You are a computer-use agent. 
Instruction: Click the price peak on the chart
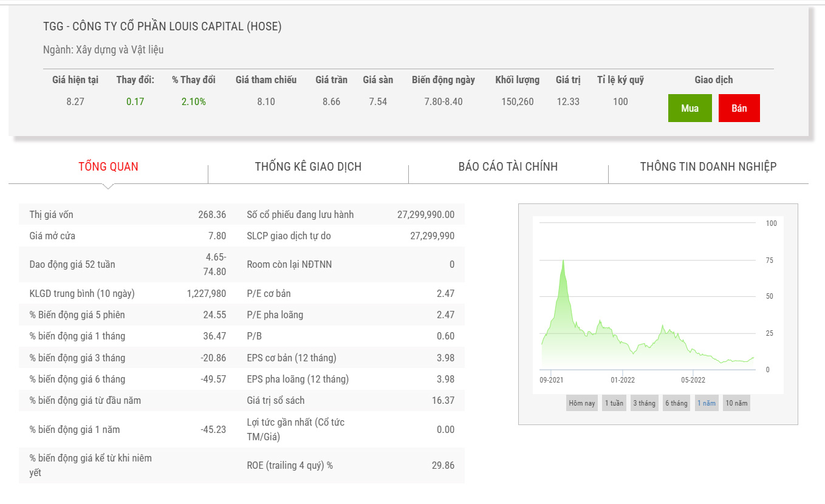563,261
